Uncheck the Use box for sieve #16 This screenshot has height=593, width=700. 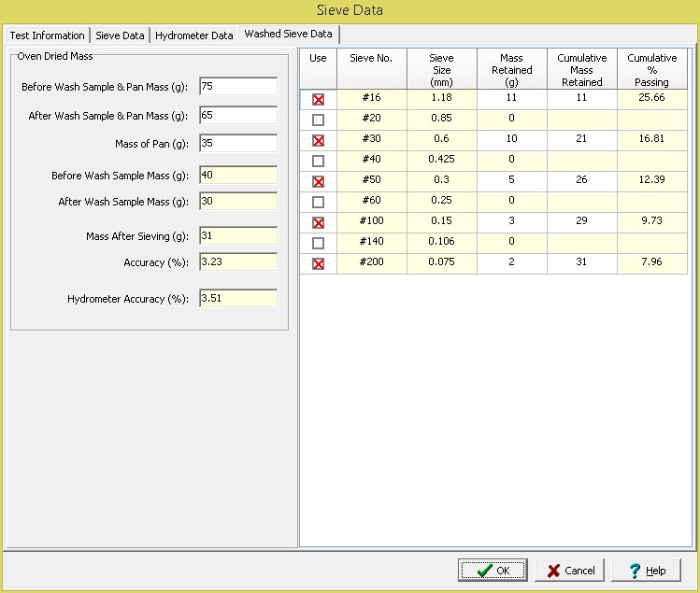319,100
